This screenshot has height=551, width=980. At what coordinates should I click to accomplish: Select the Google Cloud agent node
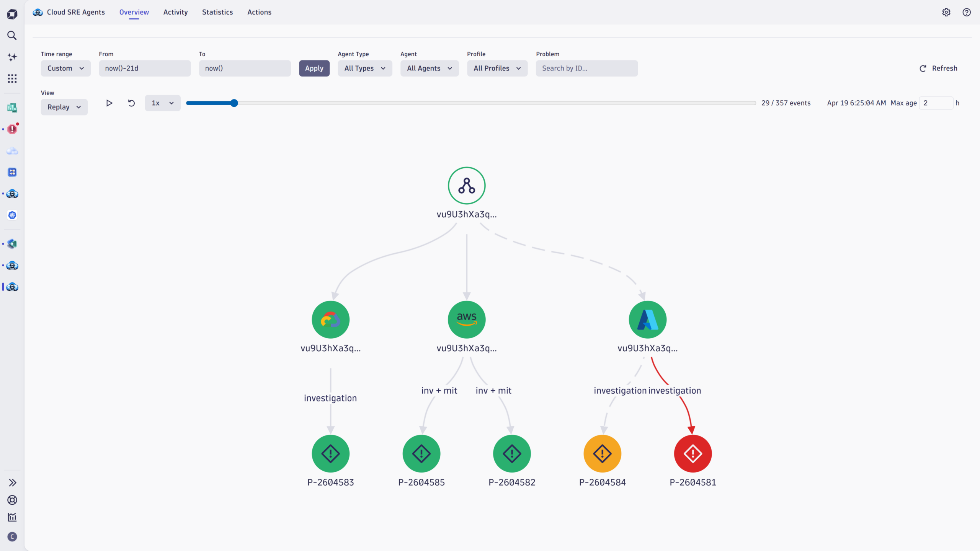coord(331,320)
